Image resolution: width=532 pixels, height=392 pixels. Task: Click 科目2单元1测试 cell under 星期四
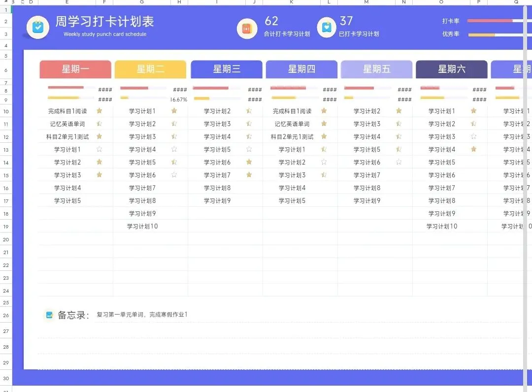pyautogui.click(x=292, y=136)
